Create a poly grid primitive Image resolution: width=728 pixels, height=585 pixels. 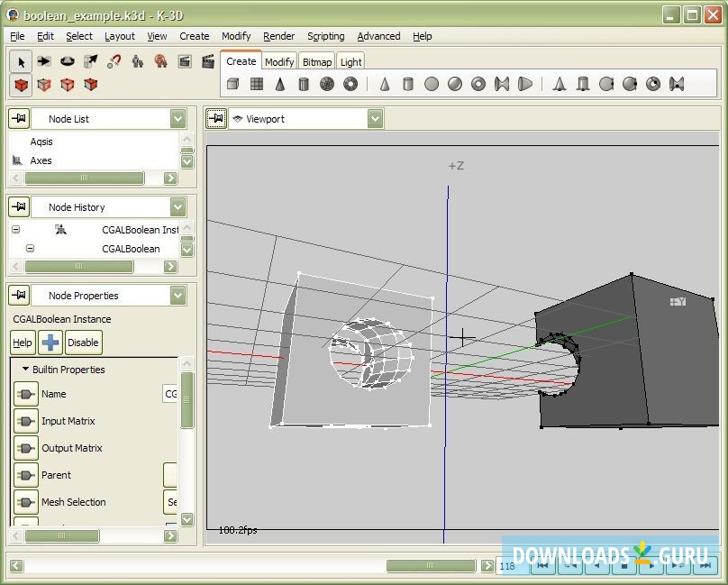pyautogui.click(x=257, y=84)
